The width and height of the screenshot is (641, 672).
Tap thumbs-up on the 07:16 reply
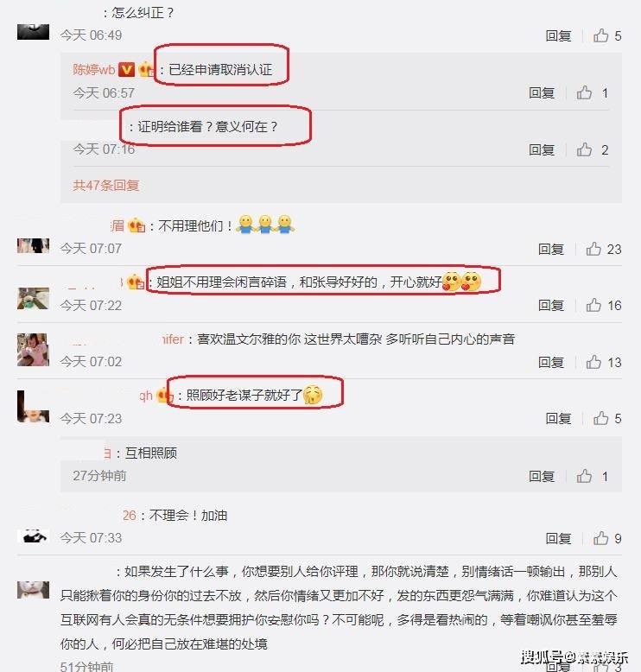[x=584, y=149]
